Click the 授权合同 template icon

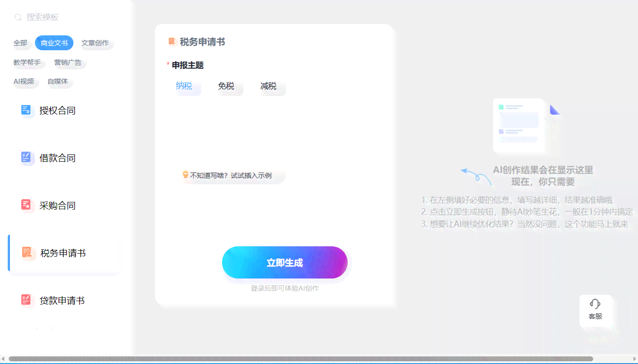coord(27,110)
